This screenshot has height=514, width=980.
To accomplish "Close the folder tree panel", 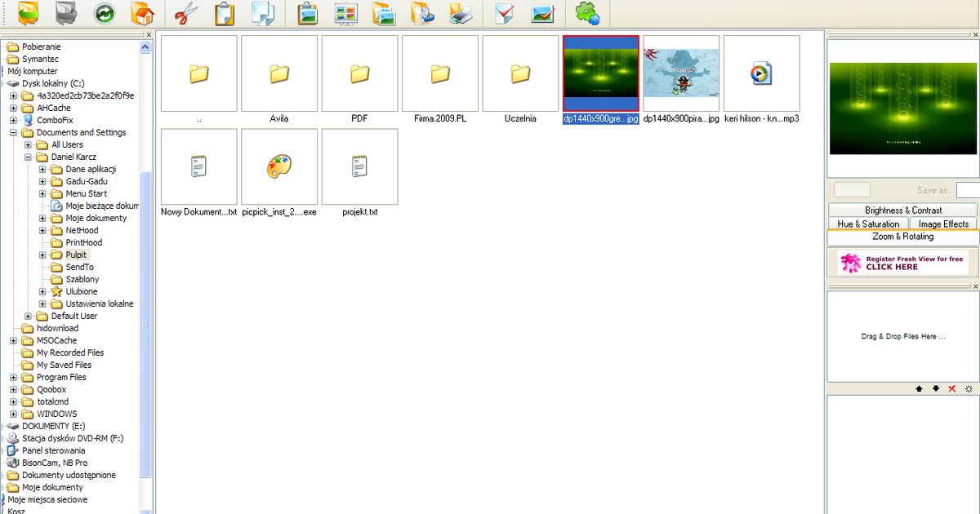I will tap(148, 34).
